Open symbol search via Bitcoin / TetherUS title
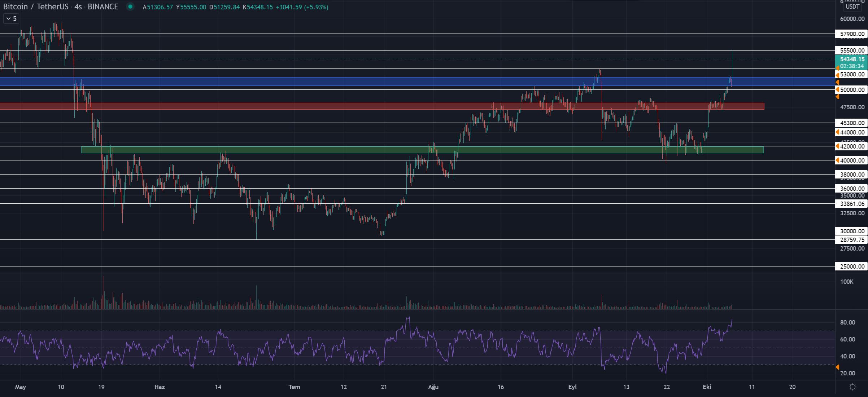This screenshot has width=868, height=397. [35, 6]
